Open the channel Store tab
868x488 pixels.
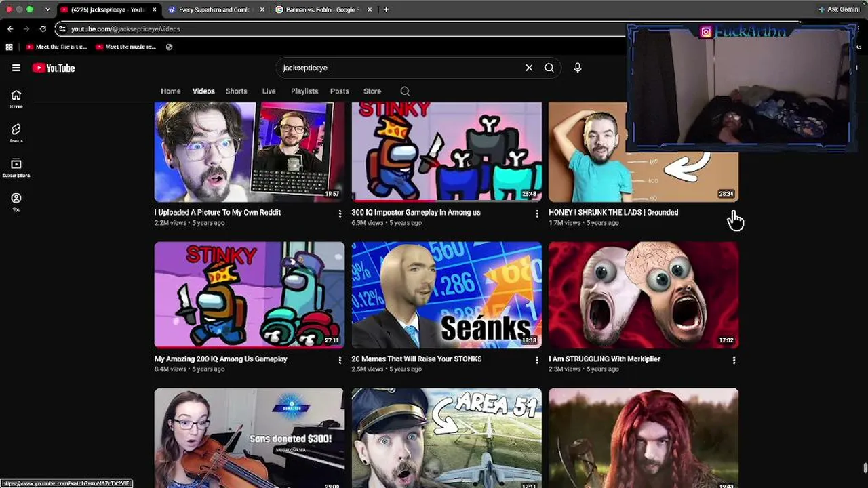click(x=372, y=91)
